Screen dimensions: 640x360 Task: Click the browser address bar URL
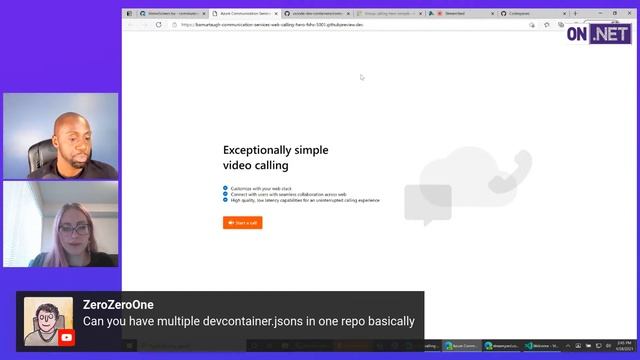[x=272, y=24]
